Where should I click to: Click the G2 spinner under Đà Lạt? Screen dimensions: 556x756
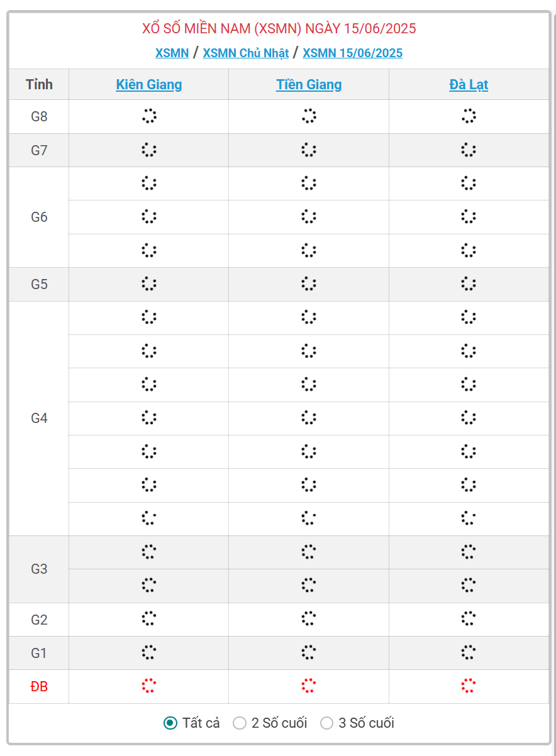pyautogui.click(x=469, y=619)
